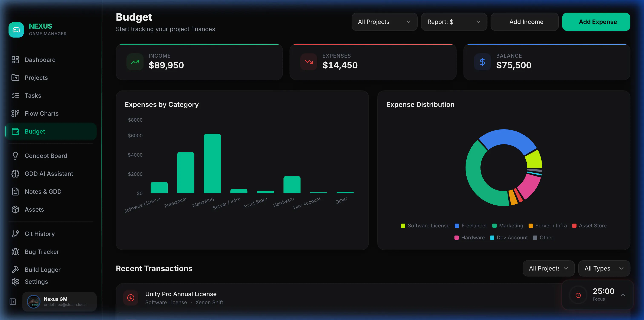Expand the focus timer widget chevron
The image size is (644, 320).
click(x=623, y=295)
